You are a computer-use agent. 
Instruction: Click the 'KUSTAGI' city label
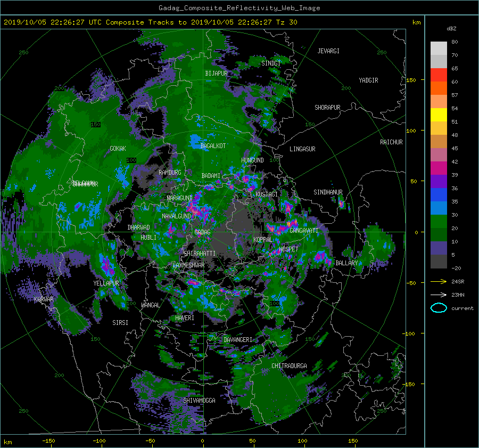pos(267,194)
